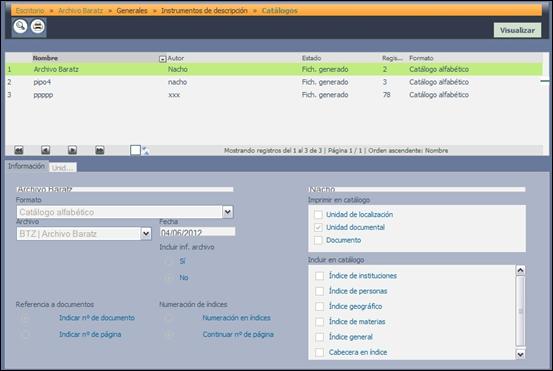Open the Archivo dropdown arrow

(146, 234)
